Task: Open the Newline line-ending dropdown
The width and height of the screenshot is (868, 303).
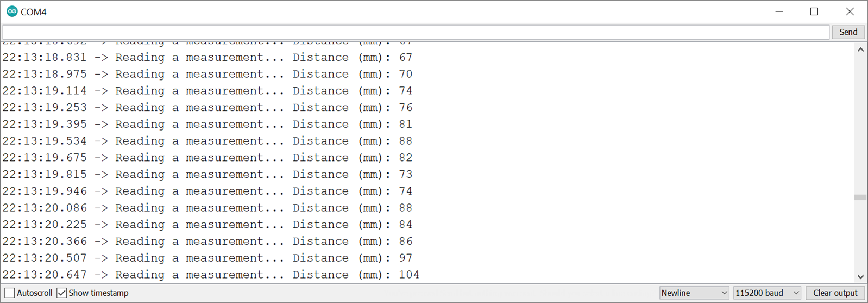Action: pyautogui.click(x=694, y=293)
